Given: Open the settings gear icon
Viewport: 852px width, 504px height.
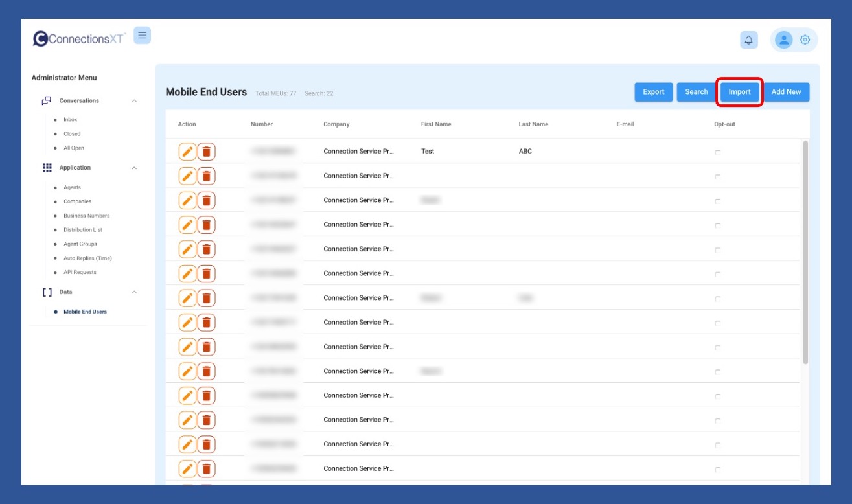Looking at the screenshot, I should tap(805, 40).
